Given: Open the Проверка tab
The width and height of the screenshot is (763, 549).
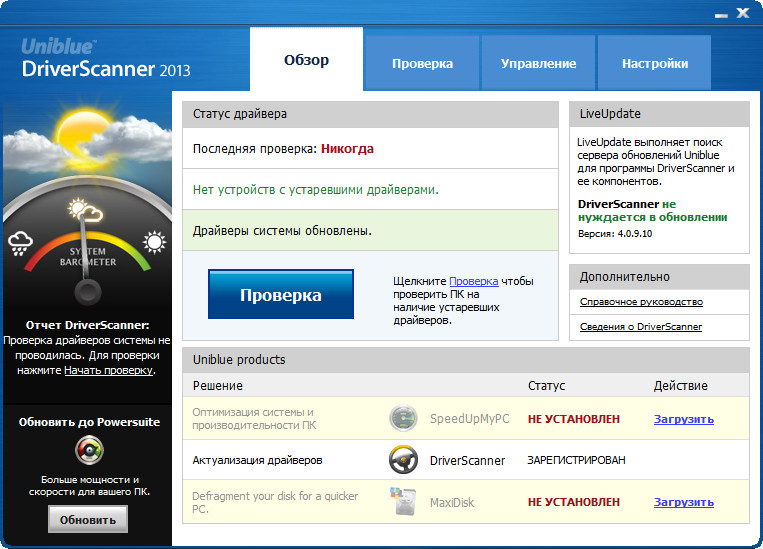Looking at the screenshot, I should pyautogui.click(x=422, y=63).
